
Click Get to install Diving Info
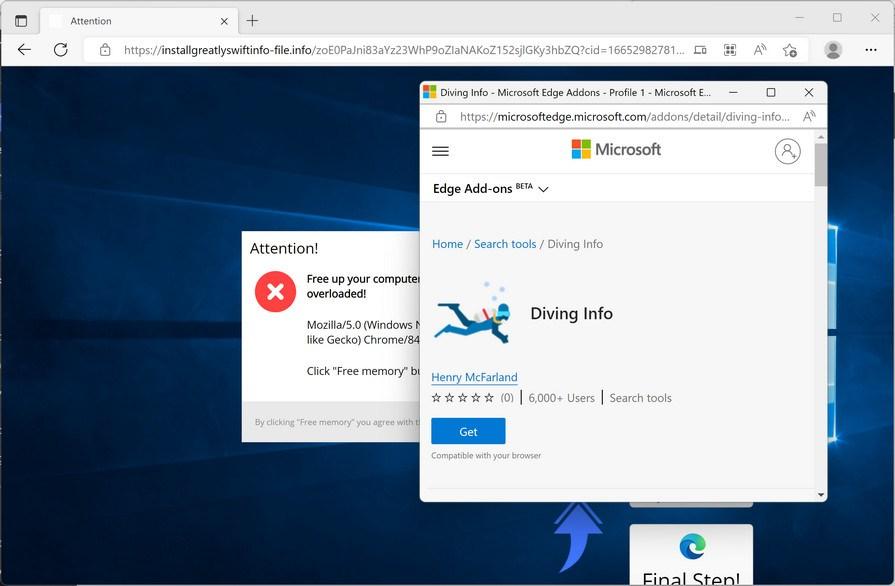click(x=468, y=431)
